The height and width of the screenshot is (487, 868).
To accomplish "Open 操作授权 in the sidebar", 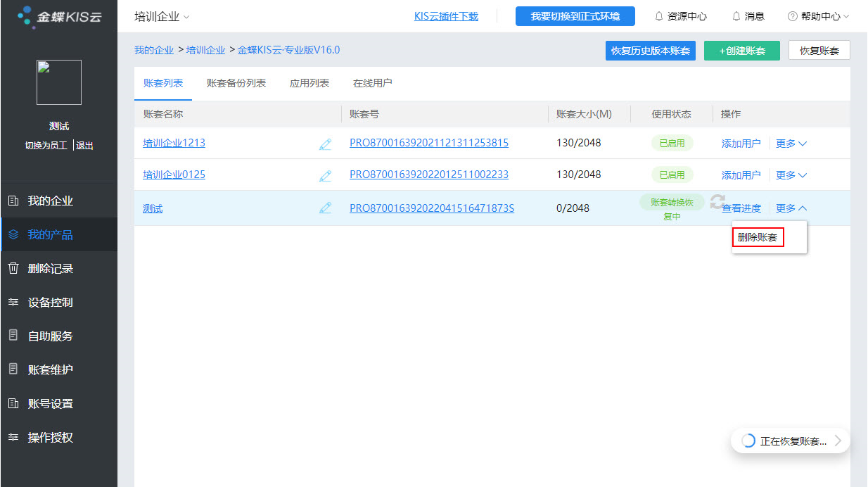I will point(59,438).
